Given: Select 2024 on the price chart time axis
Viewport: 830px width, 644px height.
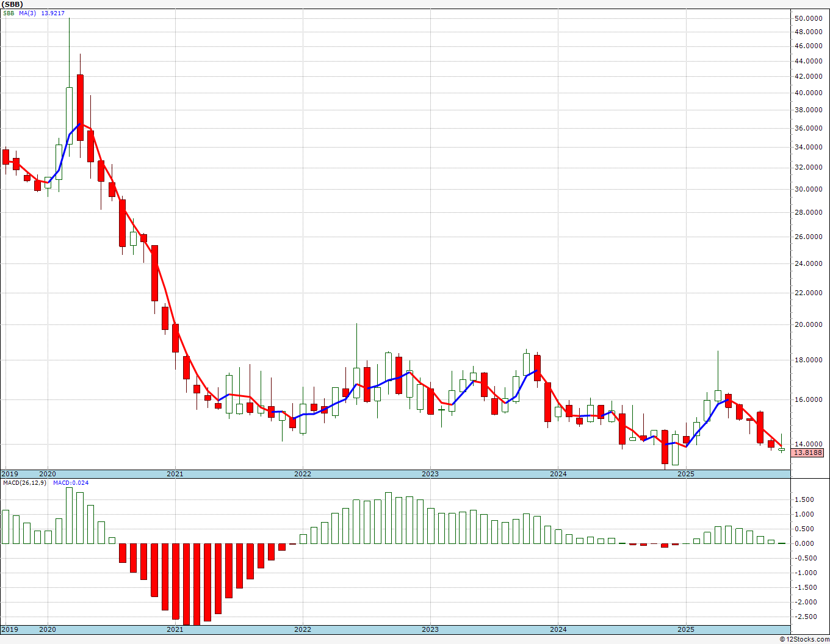Looking at the screenshot, I should pos(558,474).
